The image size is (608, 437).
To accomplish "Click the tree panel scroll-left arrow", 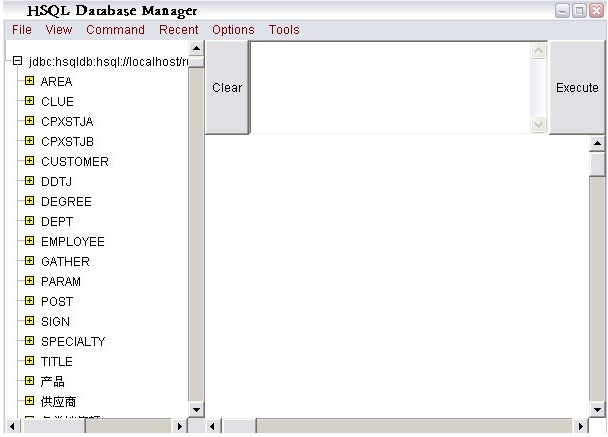I will point(12,426).
